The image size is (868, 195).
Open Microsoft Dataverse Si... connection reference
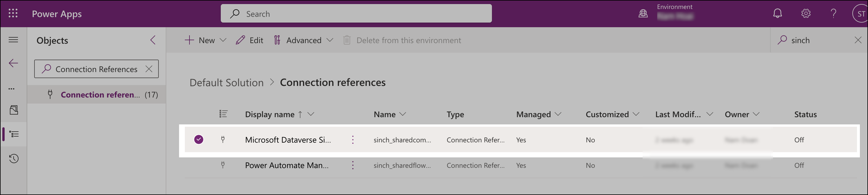288,140
